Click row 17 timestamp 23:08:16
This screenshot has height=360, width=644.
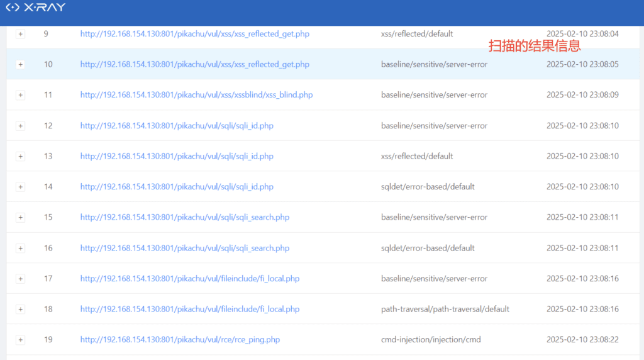pos(582,278)
